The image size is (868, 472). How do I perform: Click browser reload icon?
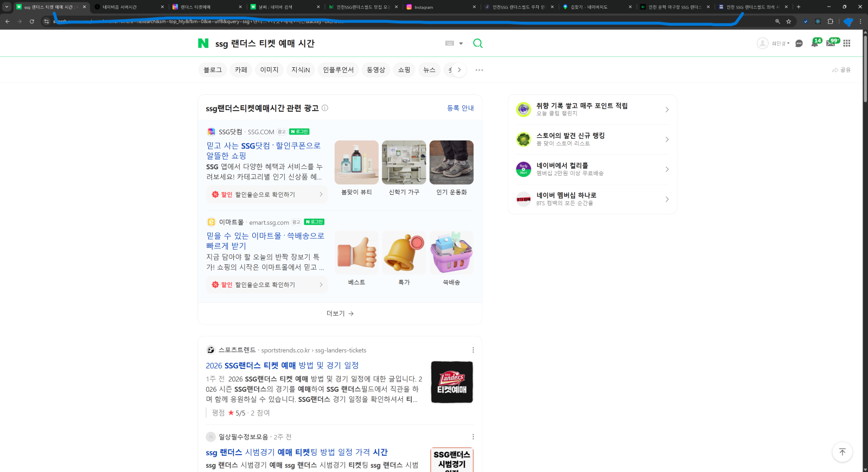[x=32, y=22]
